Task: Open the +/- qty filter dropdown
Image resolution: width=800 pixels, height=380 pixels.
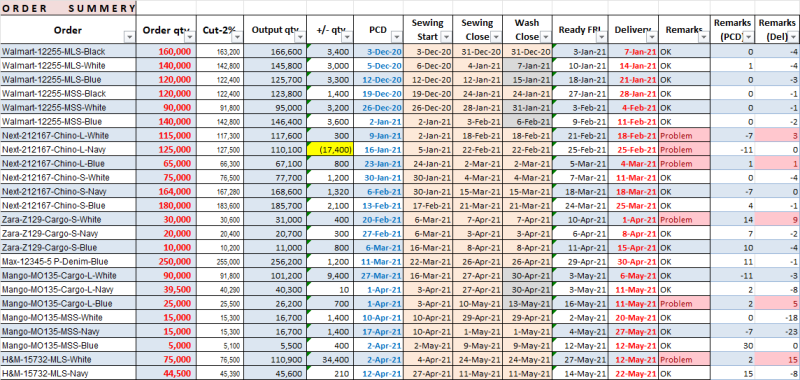Action: click(347, 37)
